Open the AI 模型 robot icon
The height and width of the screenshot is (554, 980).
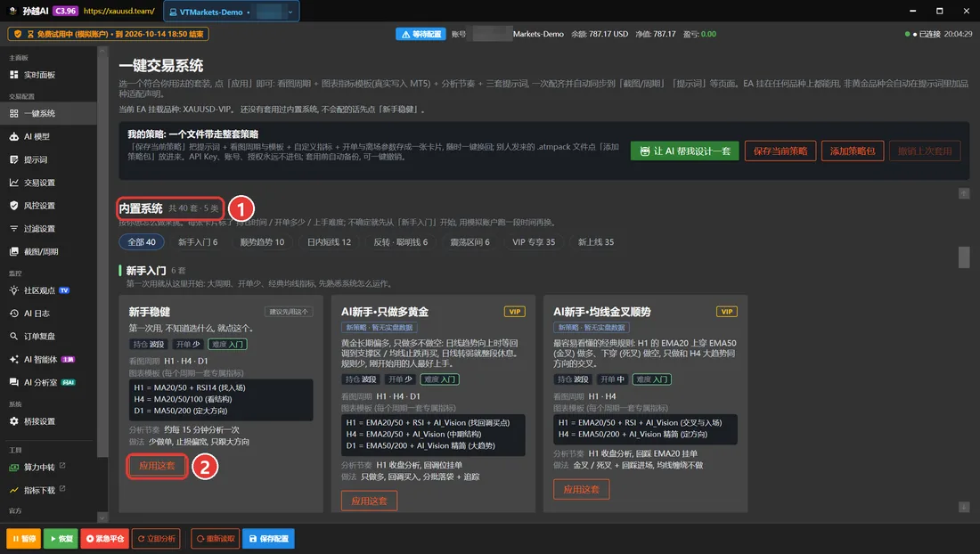click(13, 136)
